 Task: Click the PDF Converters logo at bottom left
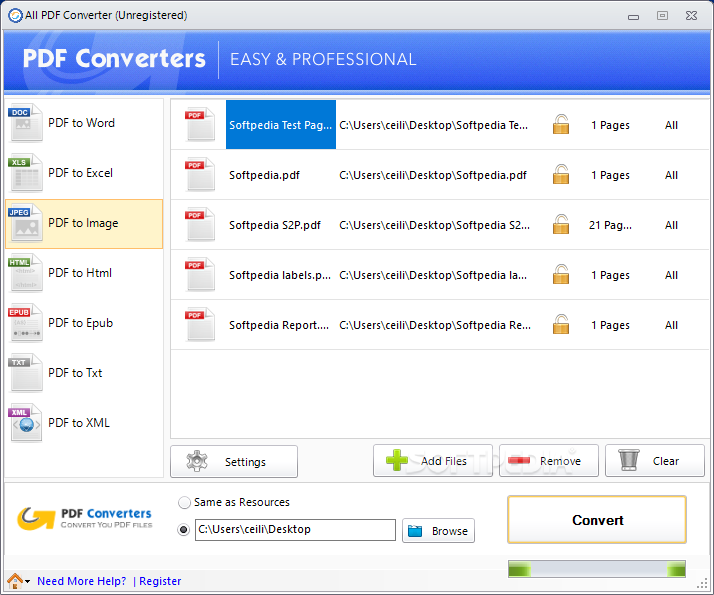click(x=85, y=519)
